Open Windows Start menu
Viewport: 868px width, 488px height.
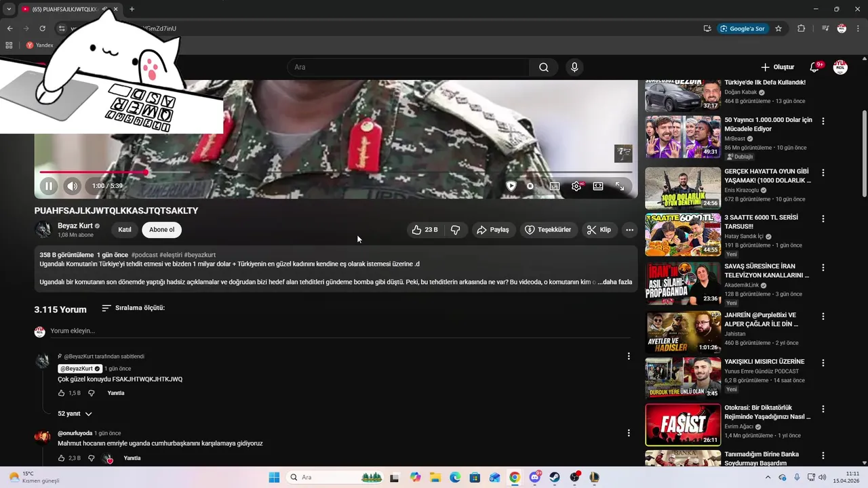point(274,477)
